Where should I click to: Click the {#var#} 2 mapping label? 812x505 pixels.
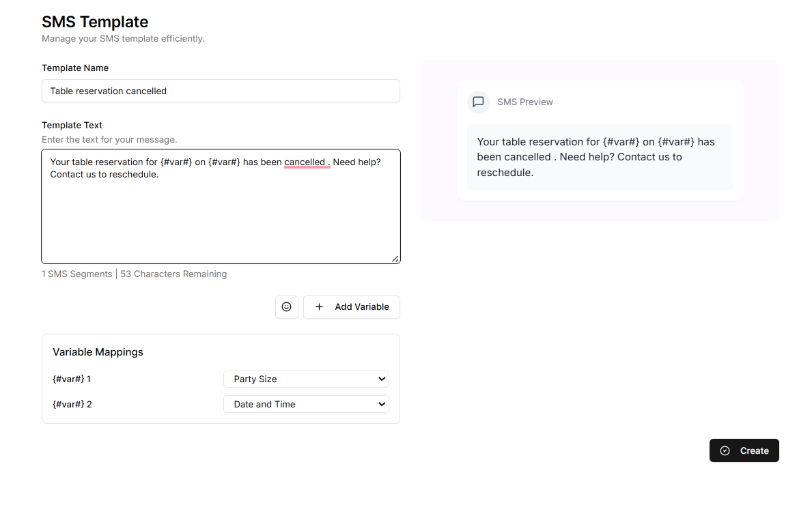click(72, 405)
